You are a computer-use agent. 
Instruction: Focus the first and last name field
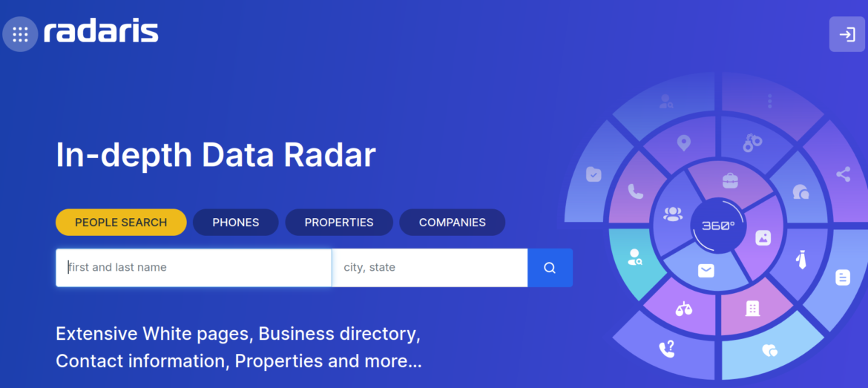[x=194, y=268]
